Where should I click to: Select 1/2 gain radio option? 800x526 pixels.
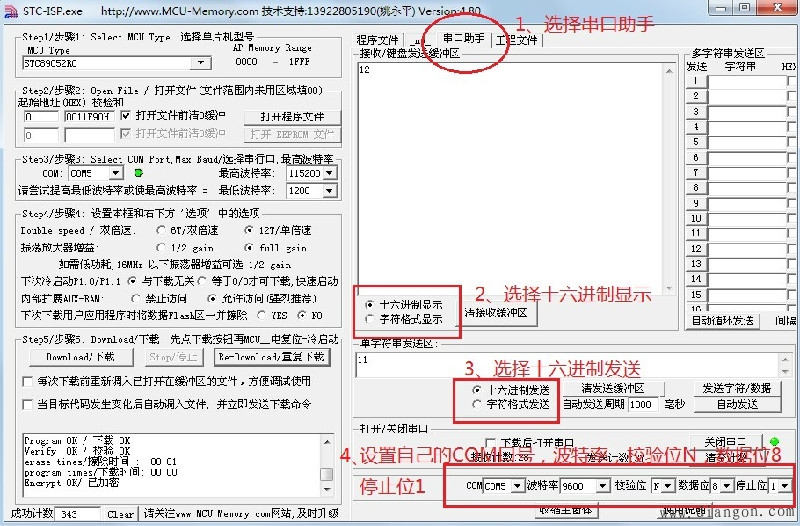161,248
